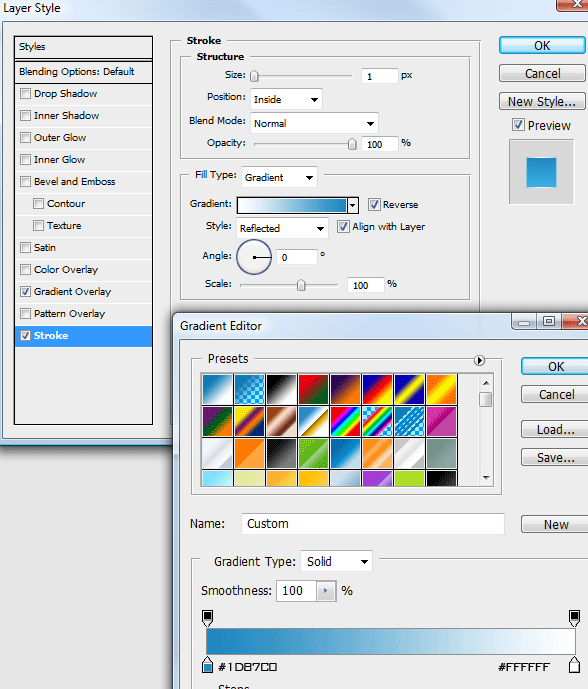Expand the Fill Type Gradient dropdown

[279, 177]
